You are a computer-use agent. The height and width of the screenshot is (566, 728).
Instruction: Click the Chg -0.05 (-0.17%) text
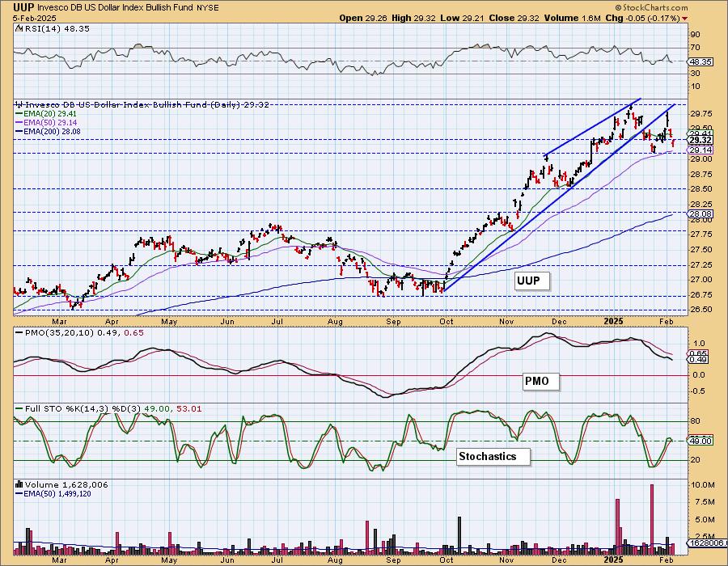[x=642, y=18]
